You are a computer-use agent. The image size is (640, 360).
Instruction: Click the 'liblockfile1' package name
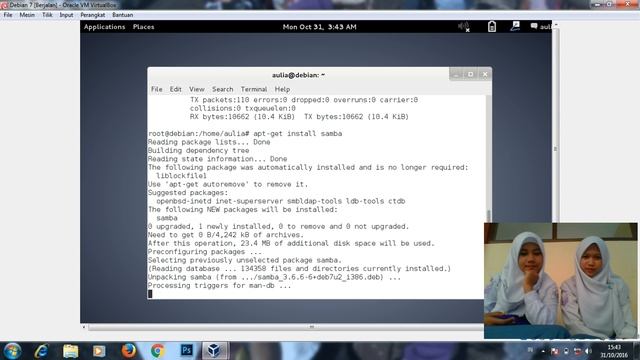181,176
